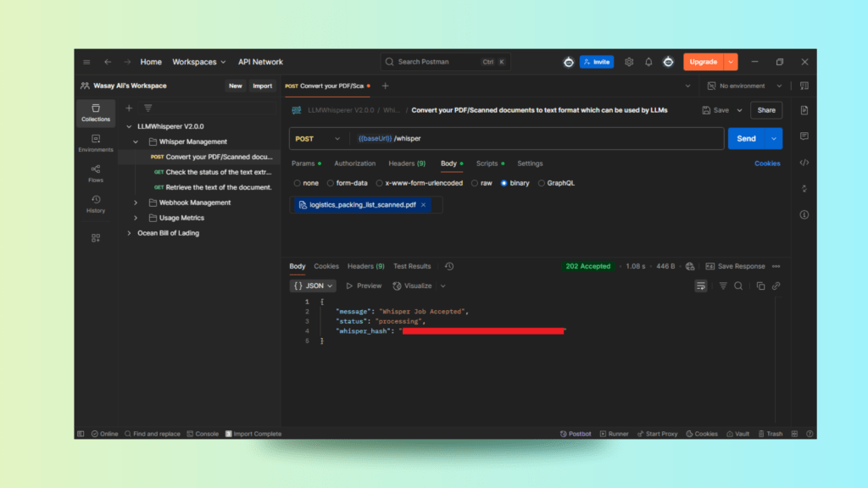Click the blue Send button
Screen dimensions: 868x488
tap(746, 138)
